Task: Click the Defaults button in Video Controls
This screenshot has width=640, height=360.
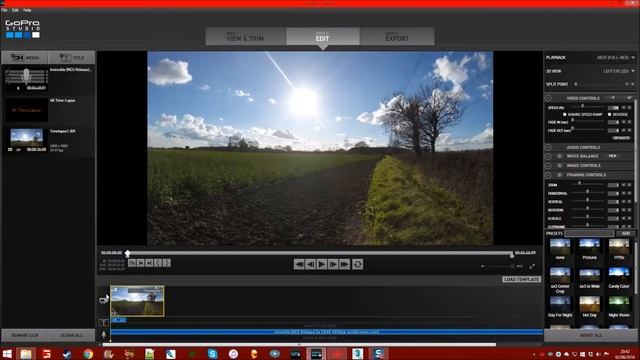Action: (x=621, y=138)
